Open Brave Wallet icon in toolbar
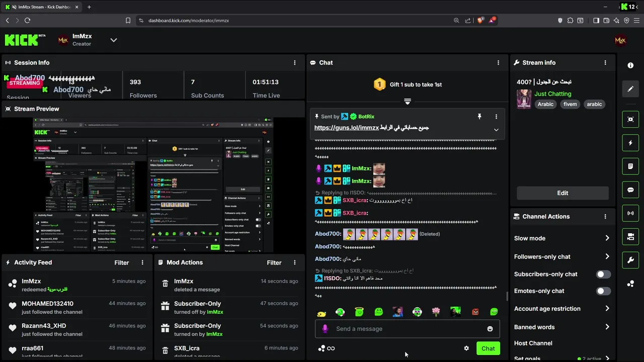 (606, 21)
